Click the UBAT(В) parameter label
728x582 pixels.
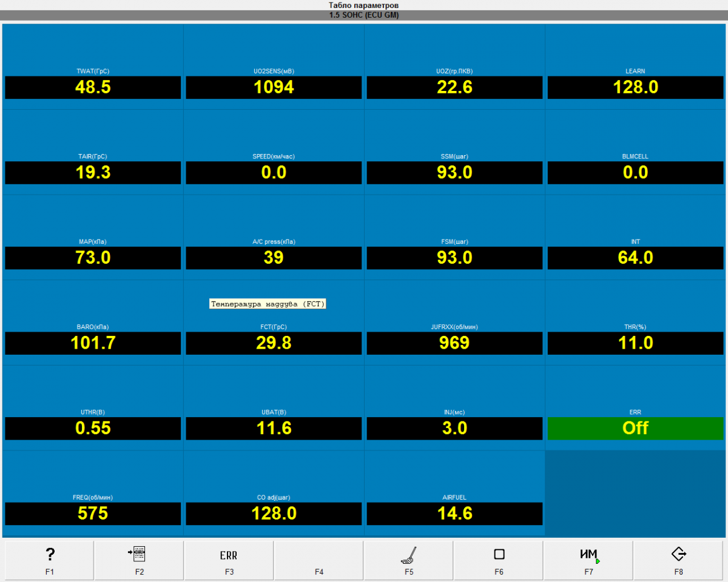(x=274, y=412)
